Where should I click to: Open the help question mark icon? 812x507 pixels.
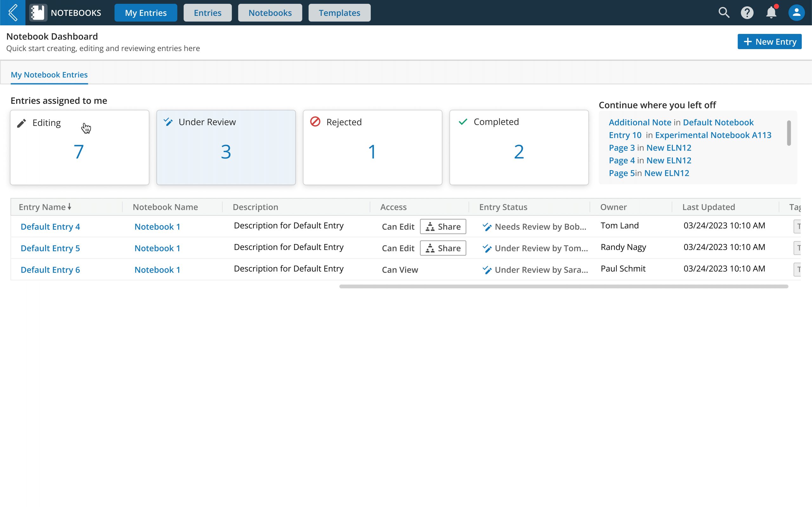pyautogui.click(x=747, y=13)
